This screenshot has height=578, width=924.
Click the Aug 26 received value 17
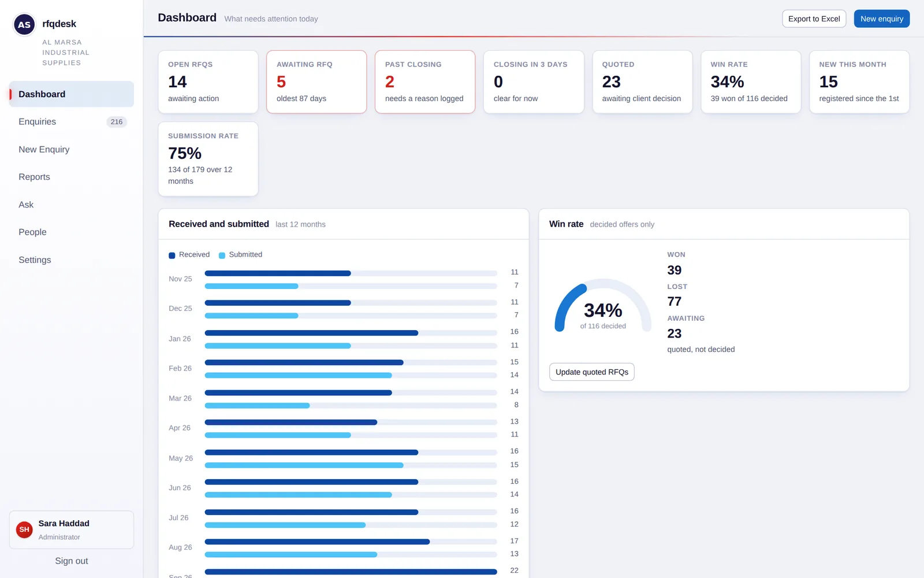pyautogui.click(x=514, y=541)
